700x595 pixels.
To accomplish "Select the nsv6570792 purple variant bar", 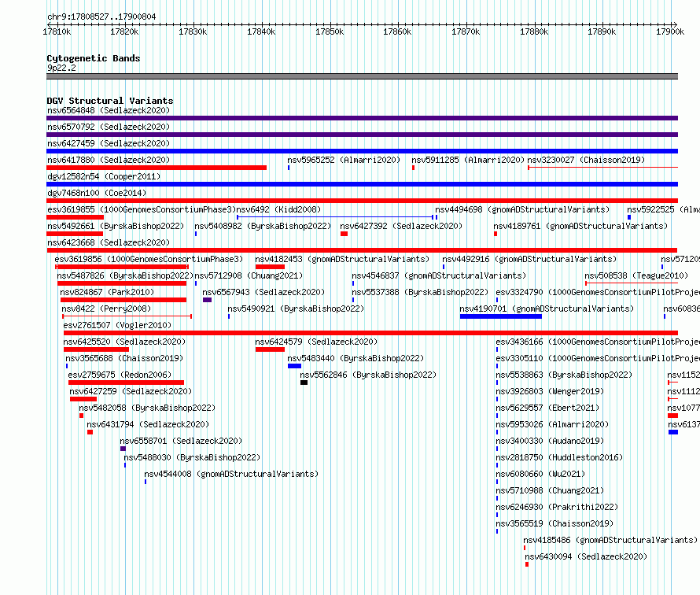I will tap(362, 135).
